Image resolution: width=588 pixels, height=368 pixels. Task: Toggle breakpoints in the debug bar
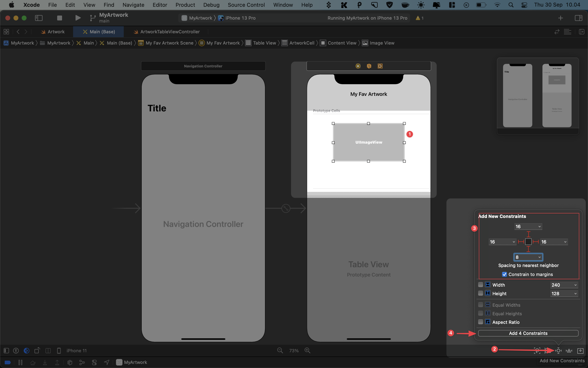point(8,362)
